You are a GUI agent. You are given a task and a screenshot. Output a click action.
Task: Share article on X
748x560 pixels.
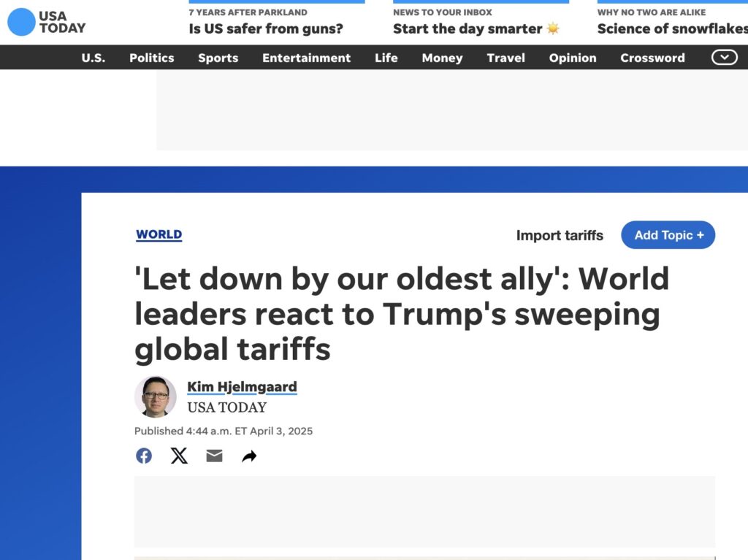[179, 456]
